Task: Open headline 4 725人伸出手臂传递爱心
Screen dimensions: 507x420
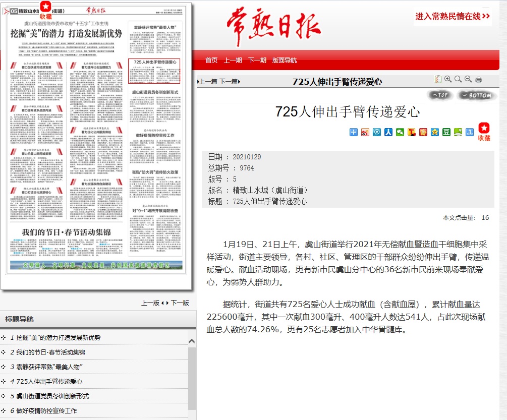Action: 49,382
